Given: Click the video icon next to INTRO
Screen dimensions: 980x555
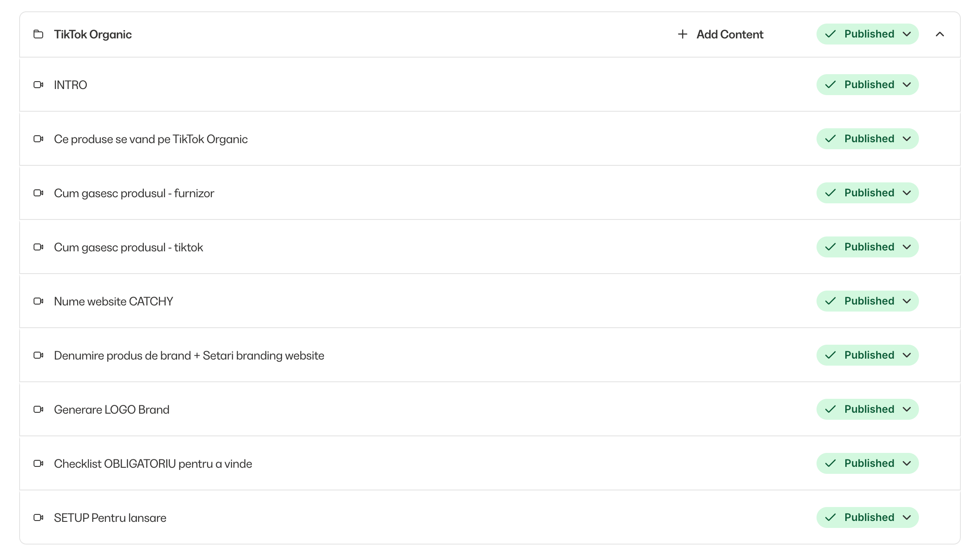Looking at the screenshot, I should [x=38, y=85].
